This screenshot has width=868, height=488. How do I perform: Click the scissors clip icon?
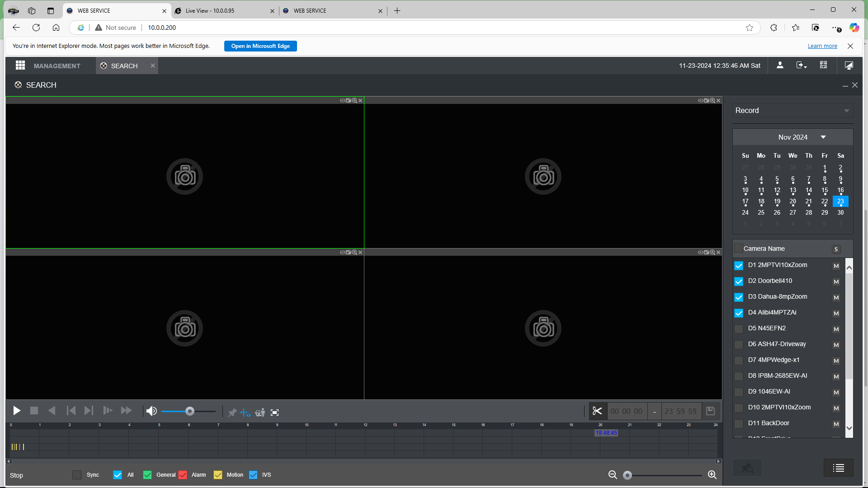coord(597,411)
